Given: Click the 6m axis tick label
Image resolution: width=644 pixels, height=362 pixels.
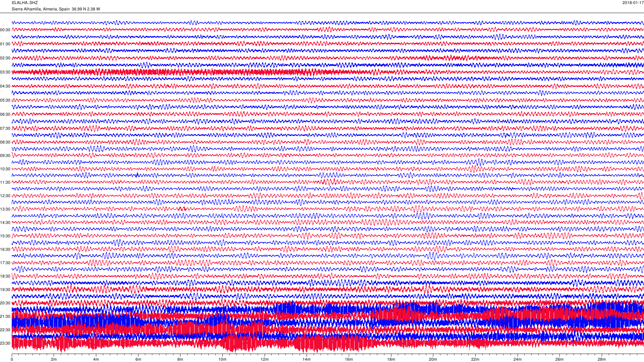Looking at the screenshot, I should click(138, 359).
